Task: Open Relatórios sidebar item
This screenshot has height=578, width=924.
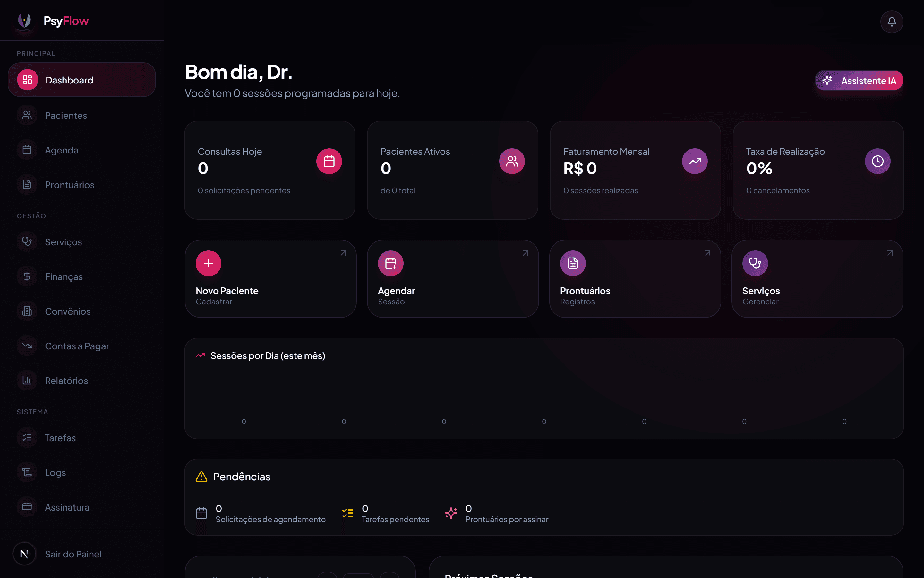Action: pyautogui.click(x=82, y=381)
